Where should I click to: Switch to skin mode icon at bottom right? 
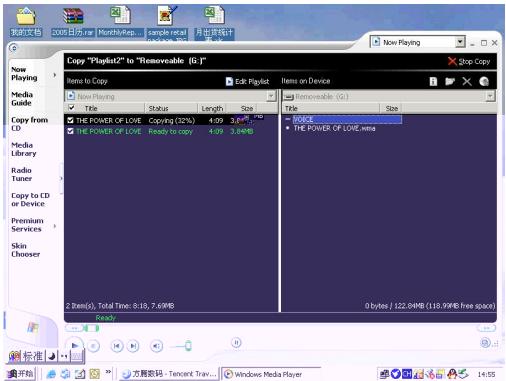click(x=485, y=343)
